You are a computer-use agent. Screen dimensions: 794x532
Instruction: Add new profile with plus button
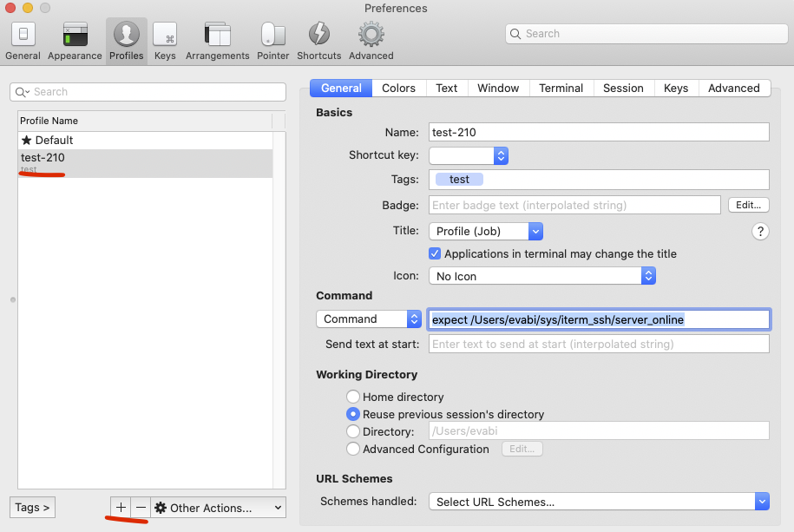121,507
